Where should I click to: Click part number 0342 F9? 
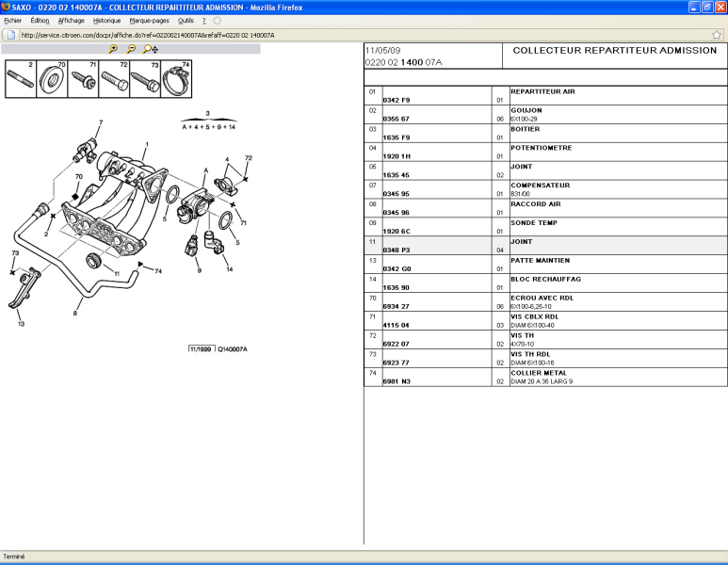pos(396,100)
